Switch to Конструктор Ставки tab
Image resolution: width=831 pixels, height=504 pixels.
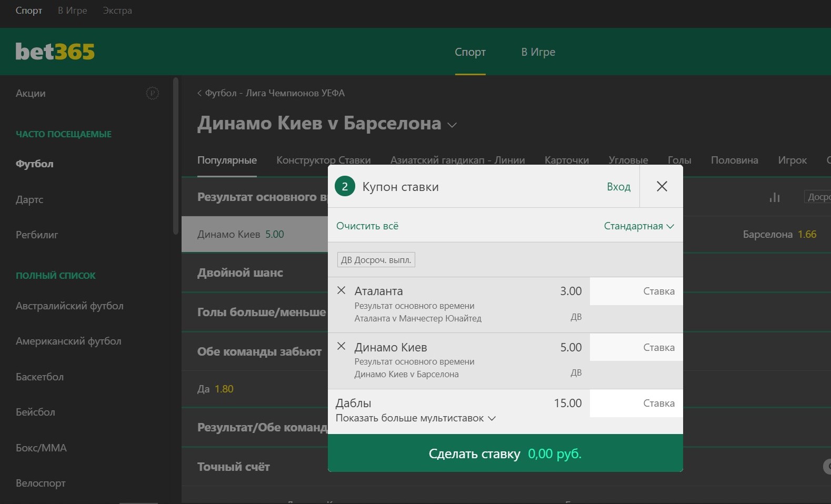click(x=324, y=160)
